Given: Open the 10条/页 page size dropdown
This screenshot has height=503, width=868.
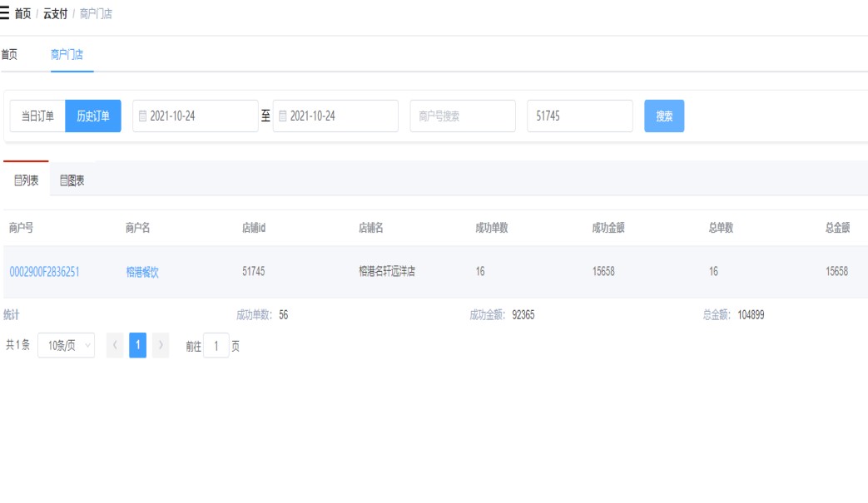Looking at the screenshot, I should [67, 346].
